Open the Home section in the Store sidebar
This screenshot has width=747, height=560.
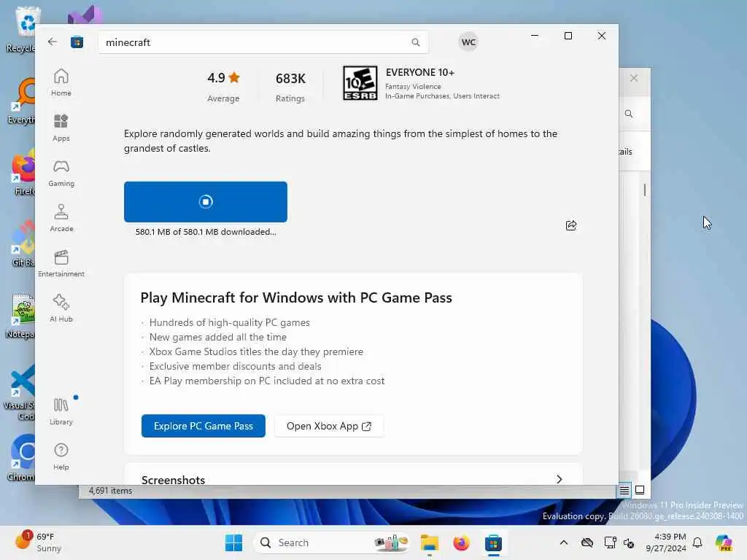tap(61, 82)
